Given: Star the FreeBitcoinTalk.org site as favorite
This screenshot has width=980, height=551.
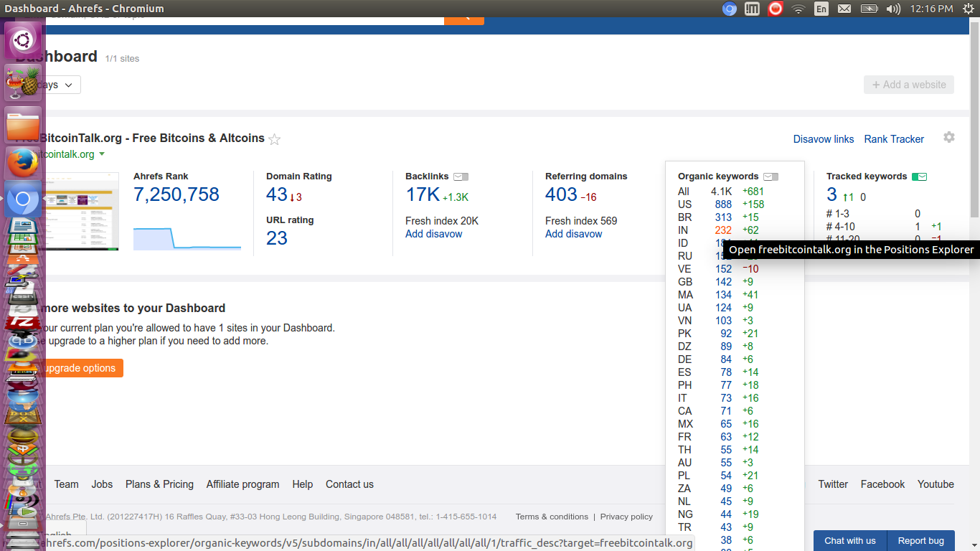Looking at the screenshot, I should [274, 139].
